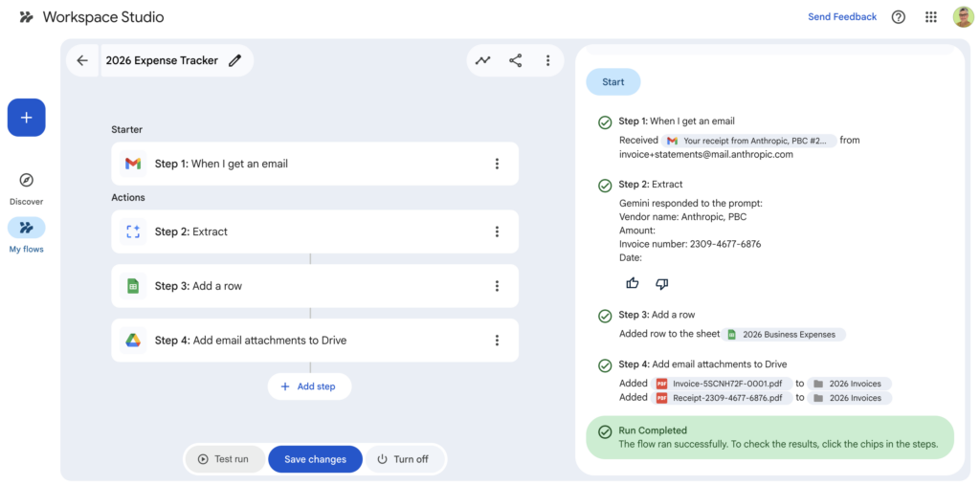Click the Drive icon in Step 4 card

(132, 341)
